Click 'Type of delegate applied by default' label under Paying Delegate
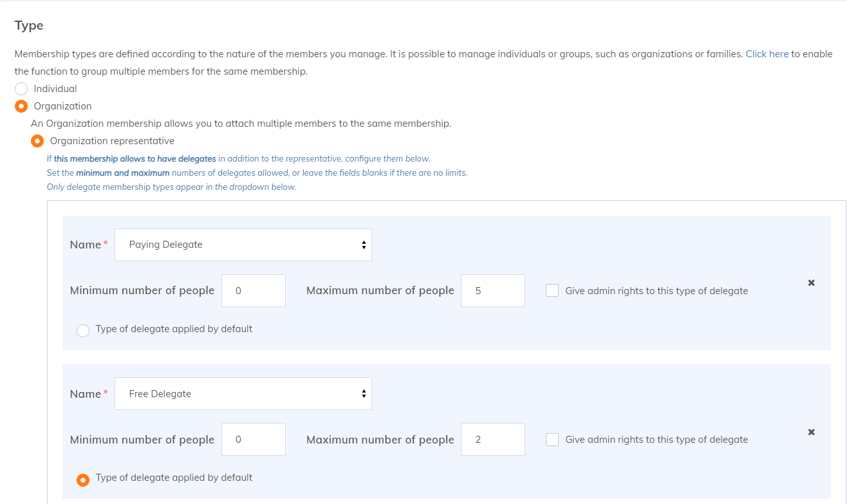 point(174,329)
